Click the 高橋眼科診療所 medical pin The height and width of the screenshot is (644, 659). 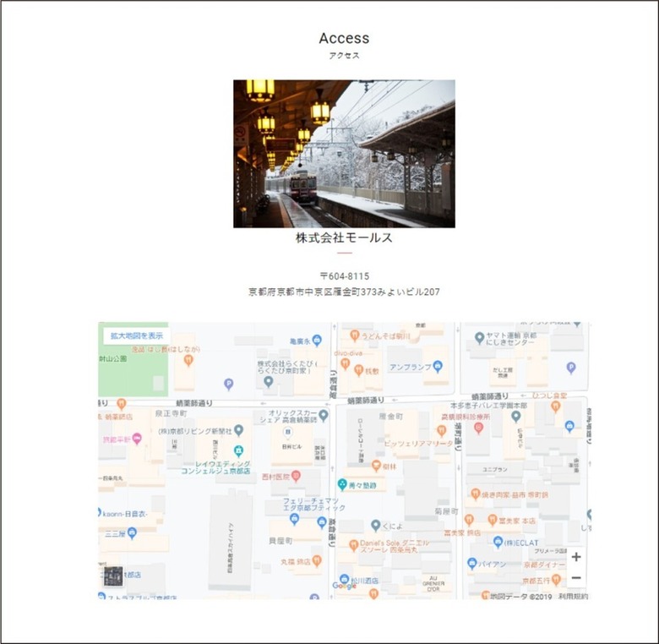click(x=478, y=428)
